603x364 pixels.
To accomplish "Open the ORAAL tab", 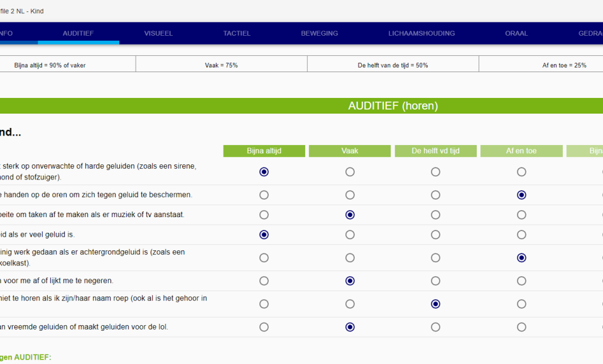I will 516,33.
